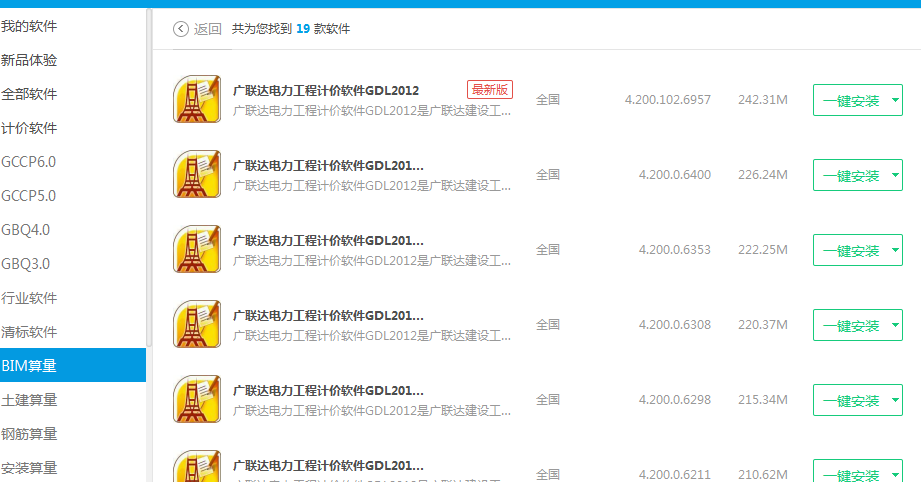
Task: Select GBQ4.0 in the sidebar
Action: click(25, 230)
